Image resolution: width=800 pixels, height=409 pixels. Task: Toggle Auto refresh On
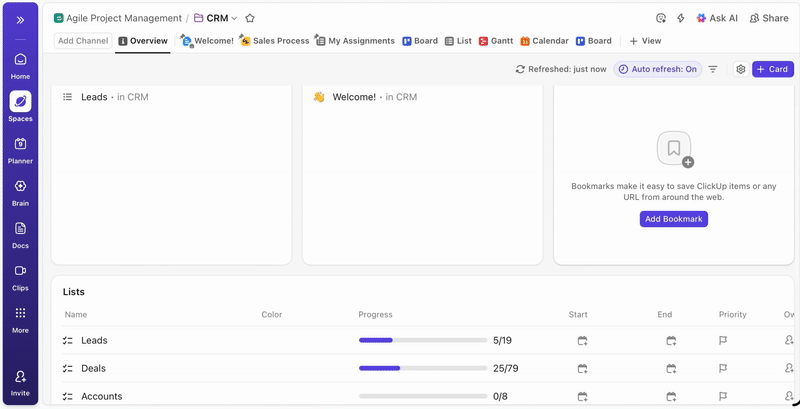tap(657, 69)
